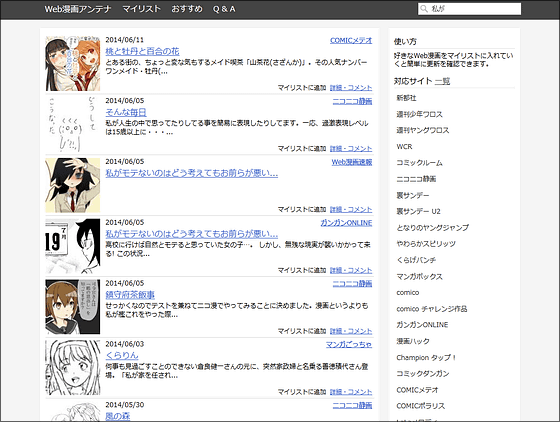Open the マイリスト menu item
The width and height of the screenshot is (560, 422).
tap(141, 9)
